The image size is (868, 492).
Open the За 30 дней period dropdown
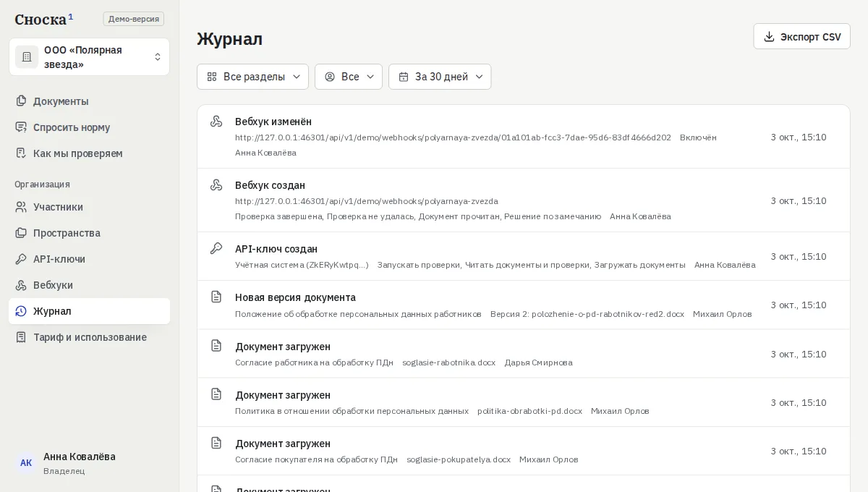point(440,77)
